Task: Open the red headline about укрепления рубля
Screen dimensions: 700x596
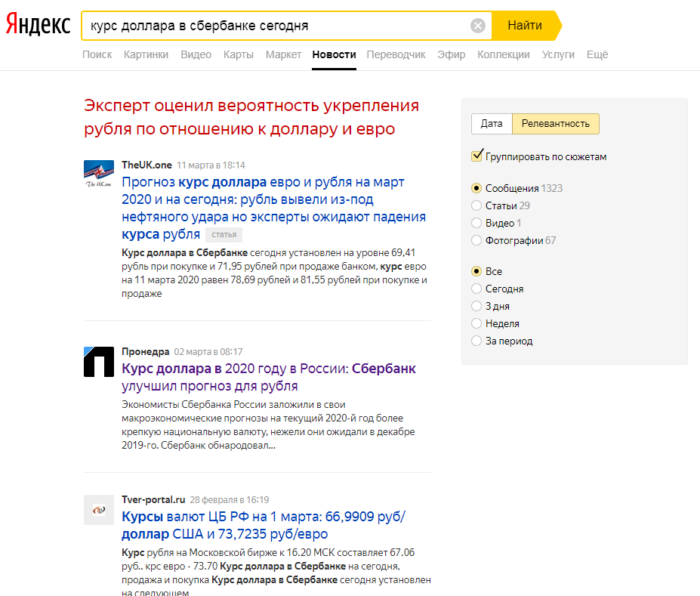Action: pyautogui.click(x=251, y=117)
